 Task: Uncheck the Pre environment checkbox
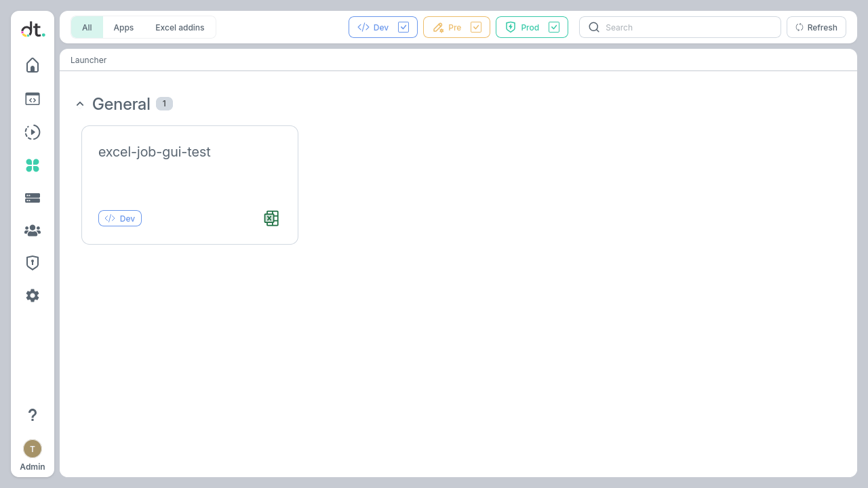click(x=476, y=27)
